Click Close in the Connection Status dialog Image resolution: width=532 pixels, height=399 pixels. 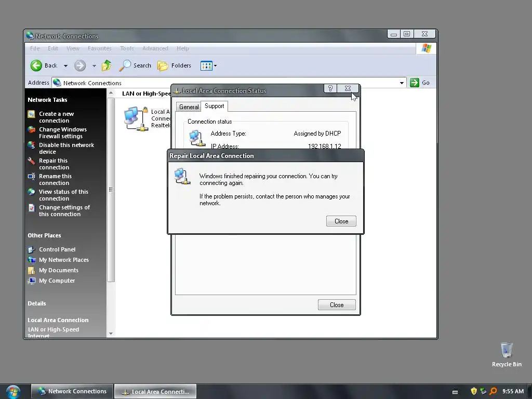pos(337,304)
